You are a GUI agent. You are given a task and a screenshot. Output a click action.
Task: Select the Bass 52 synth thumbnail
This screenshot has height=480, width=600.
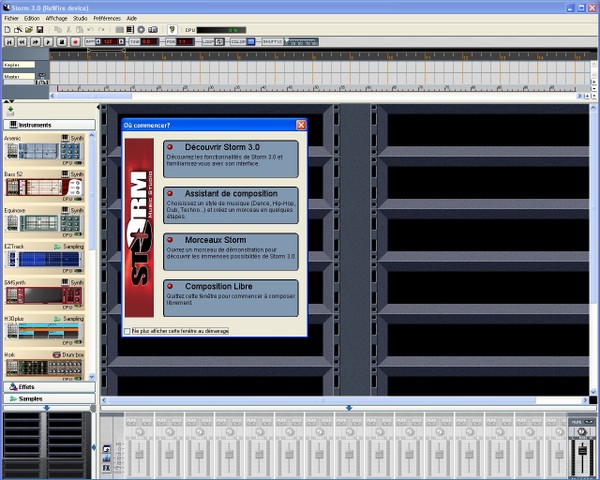coord(44,187)
